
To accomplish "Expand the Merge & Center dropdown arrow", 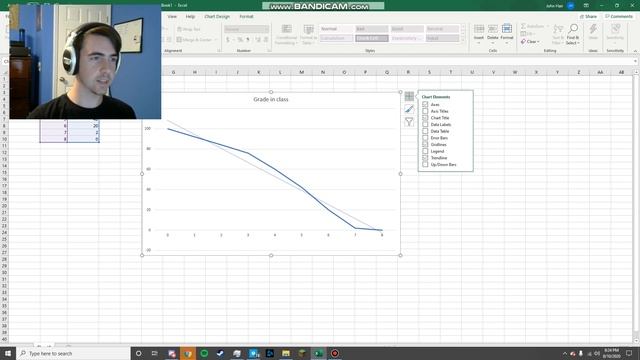I will [216, 40].
